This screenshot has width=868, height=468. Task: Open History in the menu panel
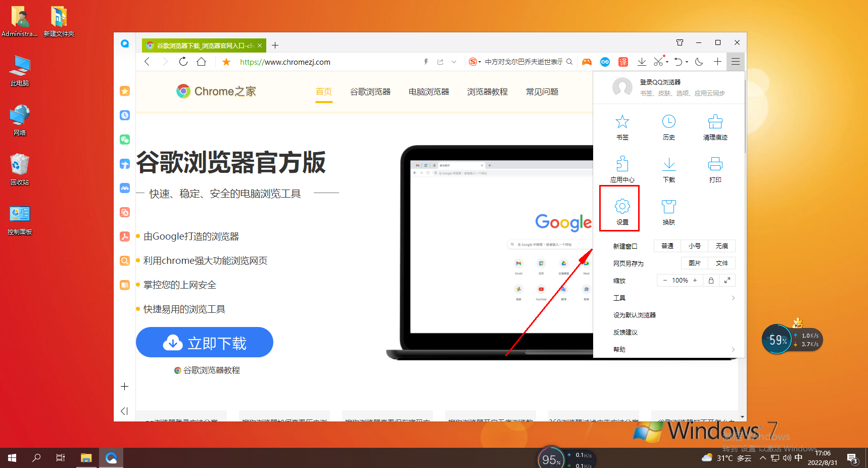(x=668, y=127)
